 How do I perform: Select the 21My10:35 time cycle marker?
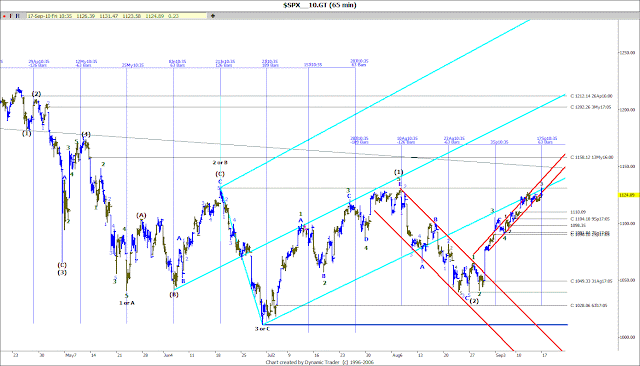[133, 65]
